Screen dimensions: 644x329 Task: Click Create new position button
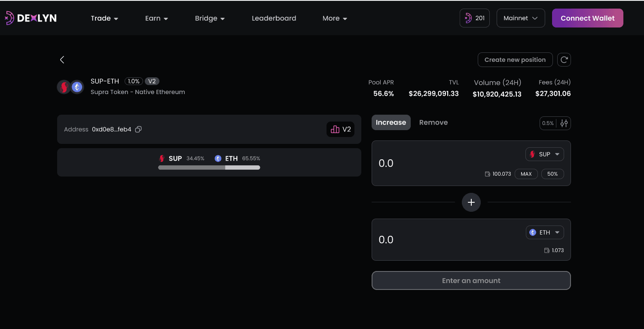tap(515, 60)
